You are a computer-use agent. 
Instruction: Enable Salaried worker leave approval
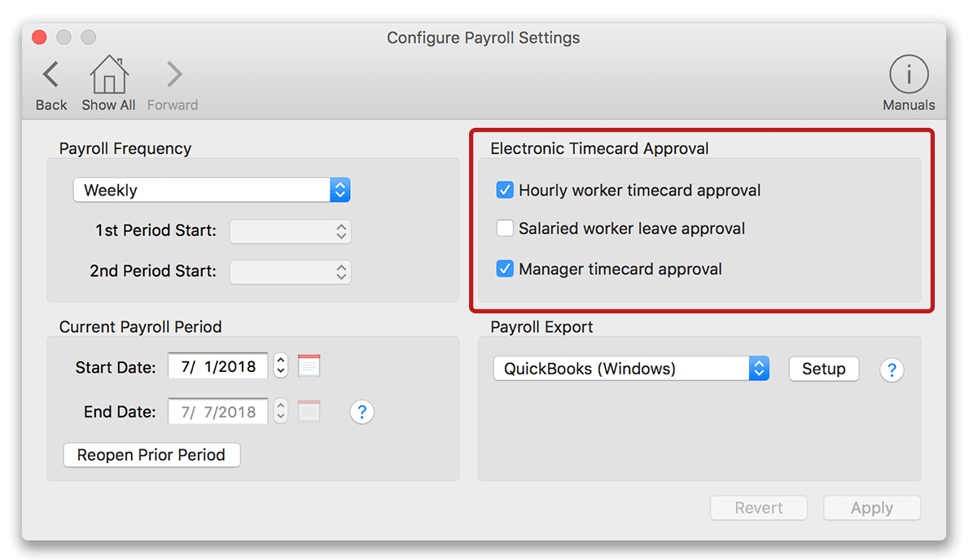505,229
